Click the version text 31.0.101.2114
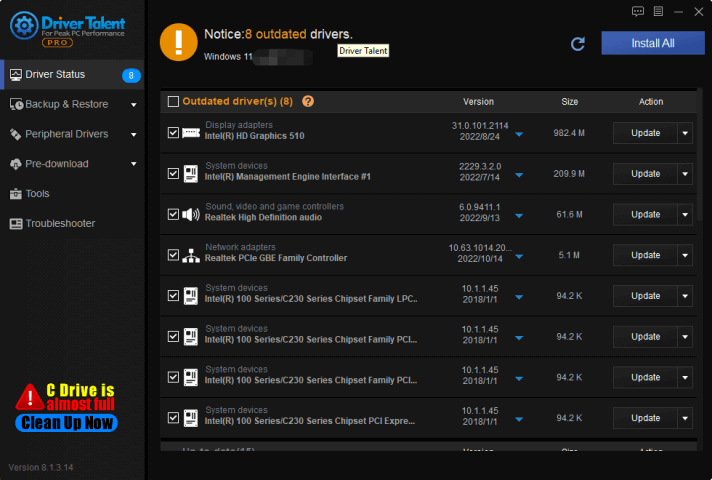Image resolution: width=712 pixels, height=480 pixels. click(x=480, y=126)
